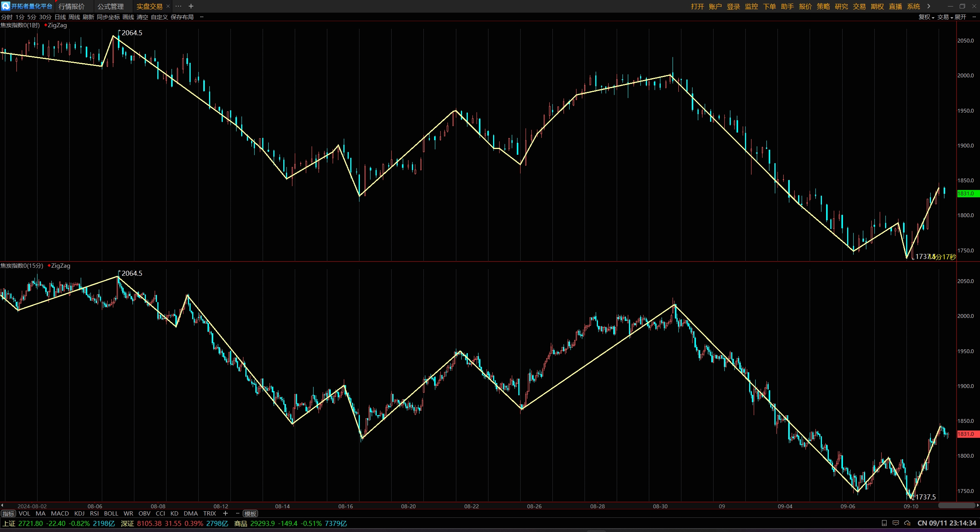
Task: Click the 模板 template button
Action: [x=250, y=514]
